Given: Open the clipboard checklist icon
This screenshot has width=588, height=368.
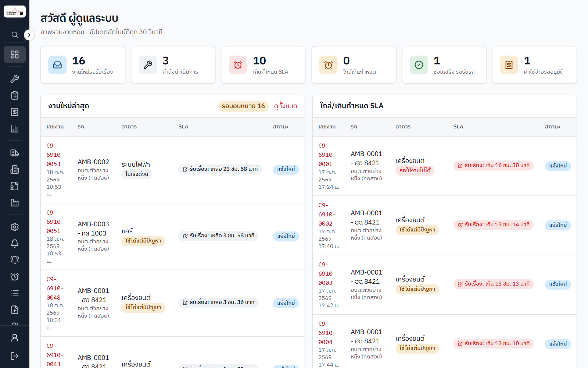Looking at the screenshot, I should [x=15, y=95].
